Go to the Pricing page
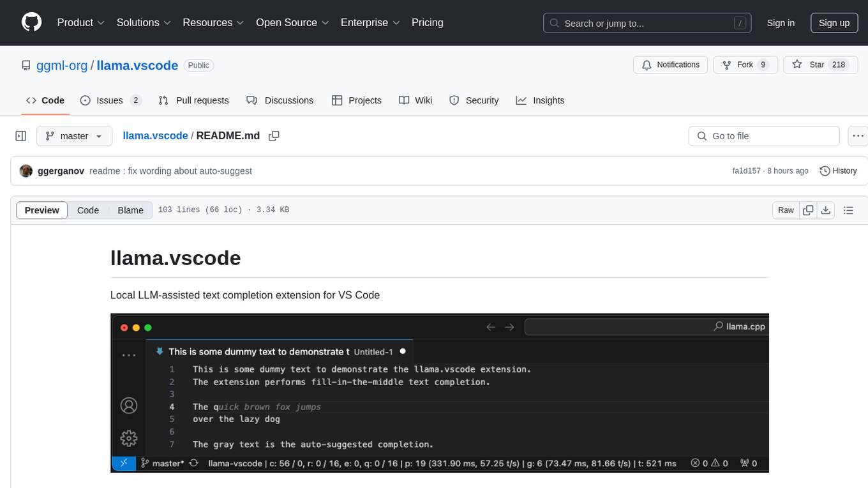The height and width of the screenshot is (488, 868). [x=428, y=22]
